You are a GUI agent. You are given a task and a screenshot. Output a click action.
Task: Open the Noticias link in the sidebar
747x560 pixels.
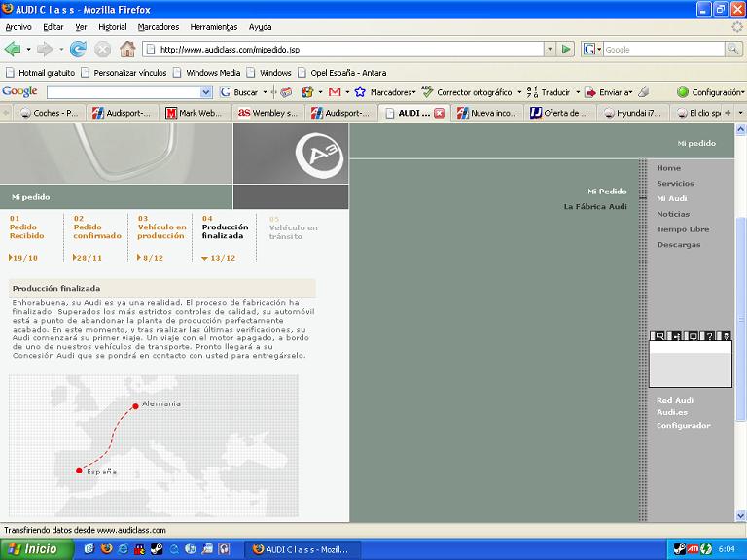673,214
